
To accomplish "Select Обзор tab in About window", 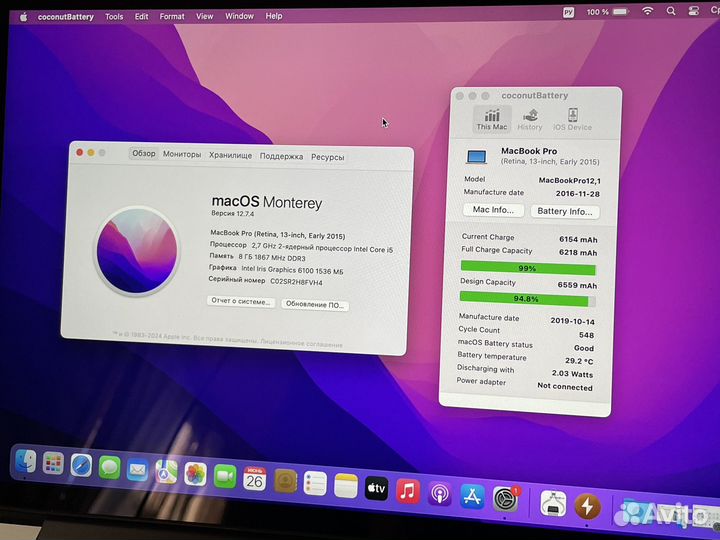I will 144,153.
